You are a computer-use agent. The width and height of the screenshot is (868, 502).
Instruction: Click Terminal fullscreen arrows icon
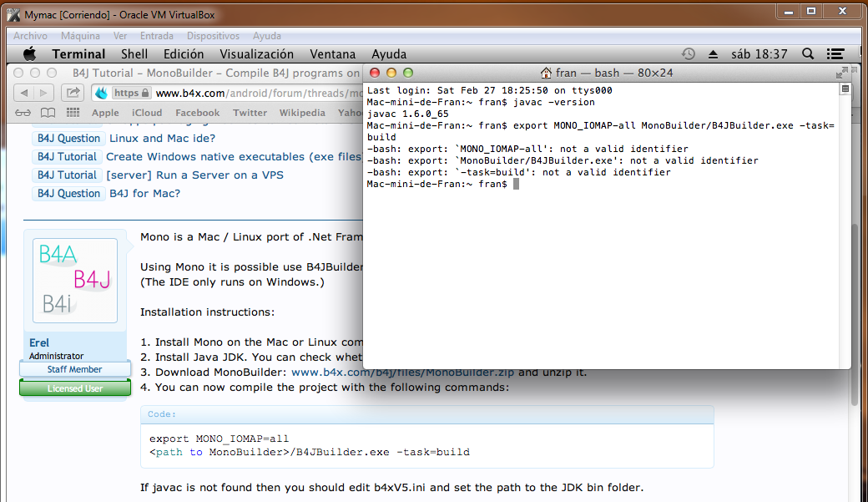click(842, 73)
